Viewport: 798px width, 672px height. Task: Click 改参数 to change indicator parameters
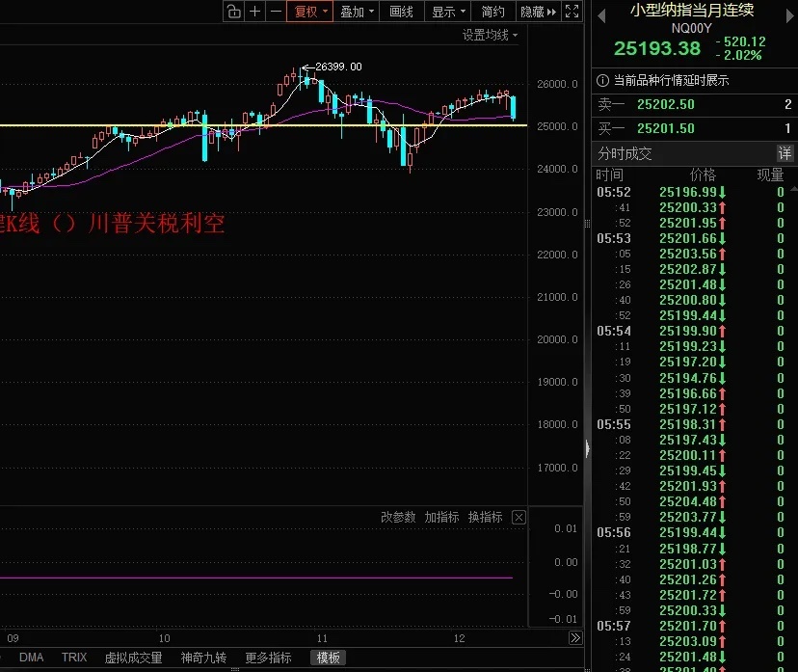click(x=399, y=517)
